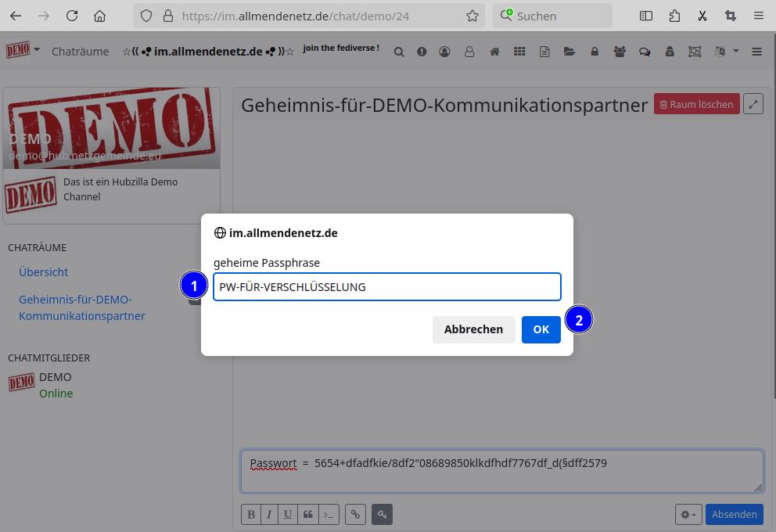Focus the geheime Passphrase text field
Image resolution: width=776 pixels, height=532 pixels.
click(x=386, y=287)
